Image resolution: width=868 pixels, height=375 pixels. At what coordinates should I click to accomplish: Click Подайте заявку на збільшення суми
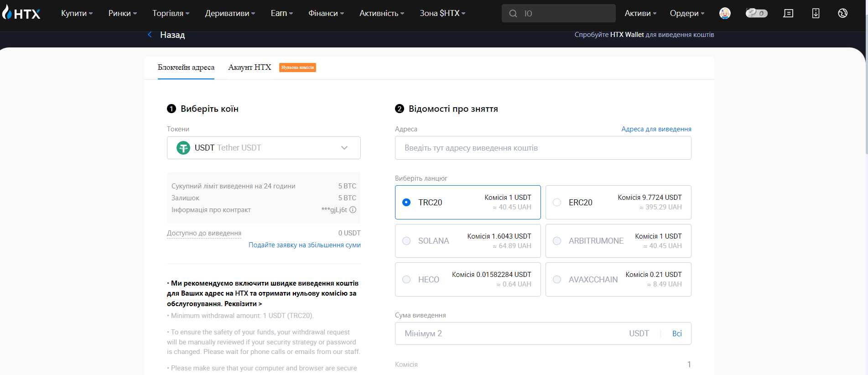tap(305, 245)
